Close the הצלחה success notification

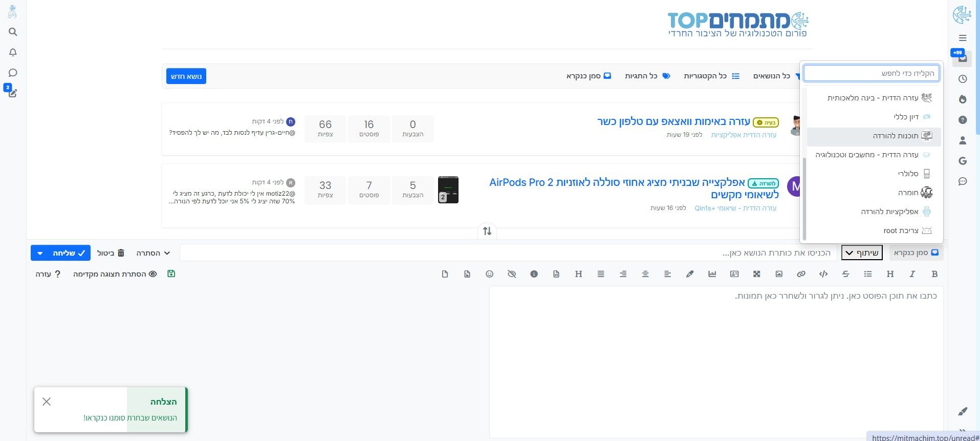point(47,402)
